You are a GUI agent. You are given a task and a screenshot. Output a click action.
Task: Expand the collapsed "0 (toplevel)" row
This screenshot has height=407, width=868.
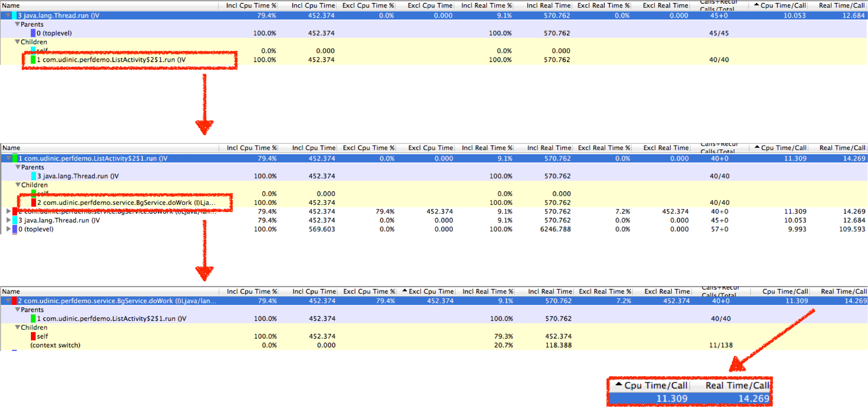9,229
